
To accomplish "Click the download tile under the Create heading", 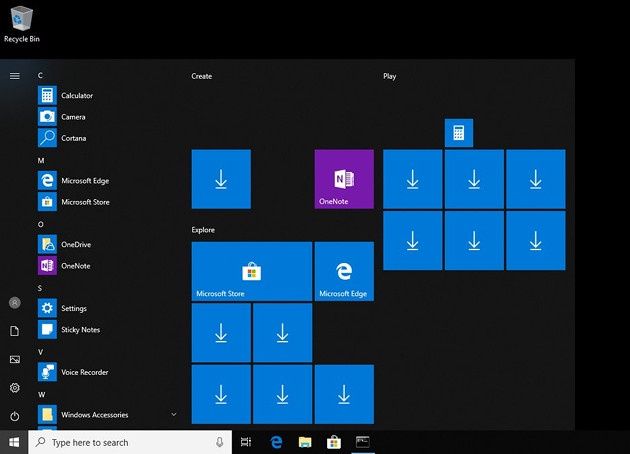I will pos(221,179).
